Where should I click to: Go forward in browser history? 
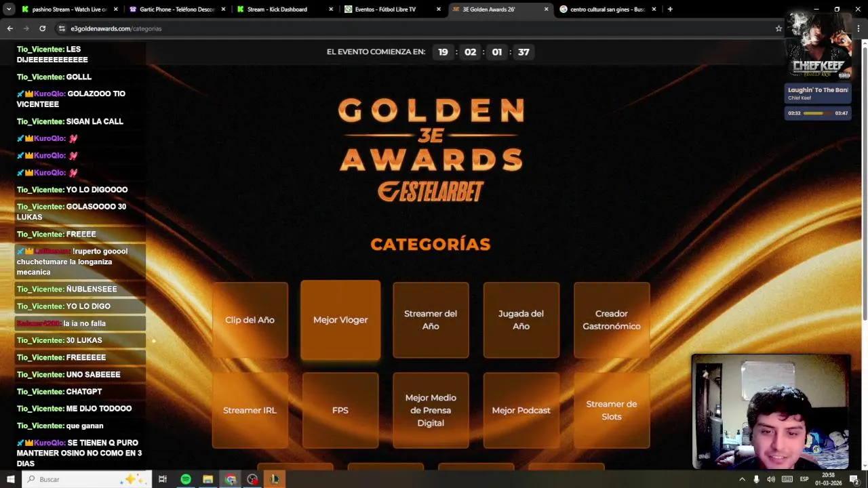(x=26, y=28)
